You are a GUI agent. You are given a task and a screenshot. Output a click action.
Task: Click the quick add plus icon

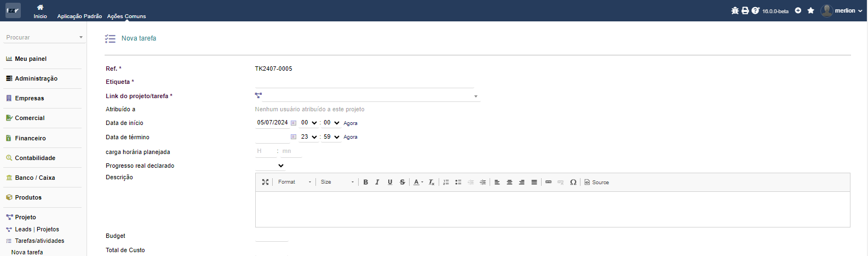(798, 10)
